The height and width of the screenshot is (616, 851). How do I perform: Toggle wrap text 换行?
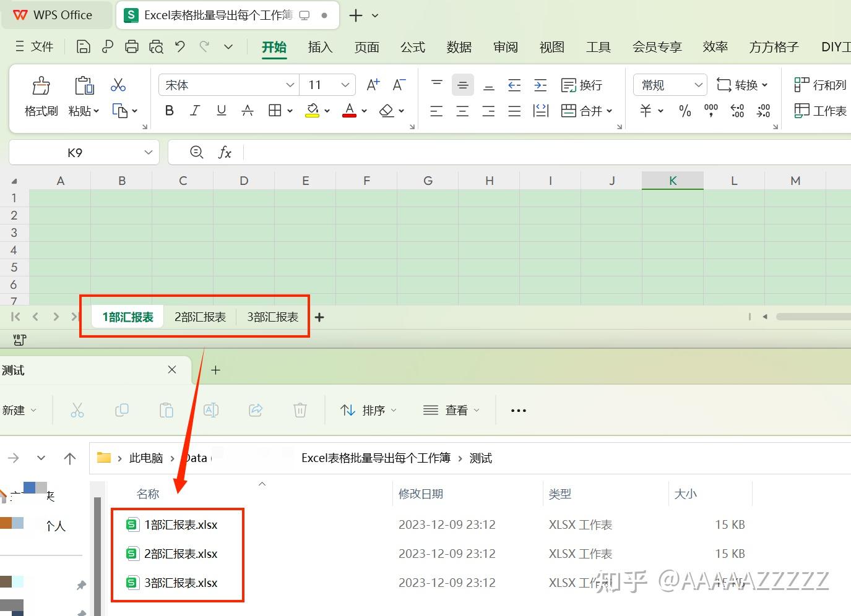581,85
